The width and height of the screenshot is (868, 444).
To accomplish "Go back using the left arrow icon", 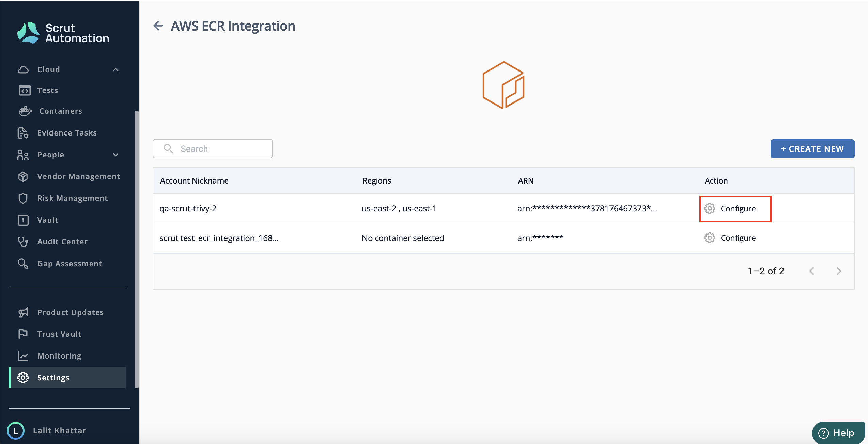I will click(158, 26).
